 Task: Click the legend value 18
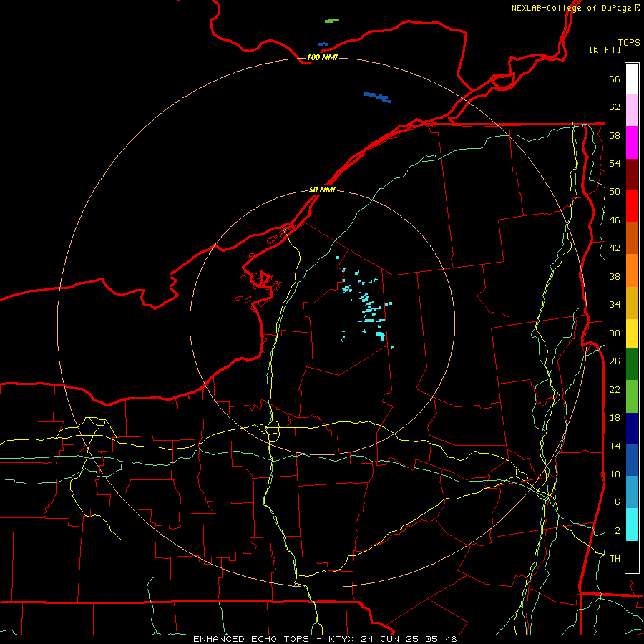(615, 417)
